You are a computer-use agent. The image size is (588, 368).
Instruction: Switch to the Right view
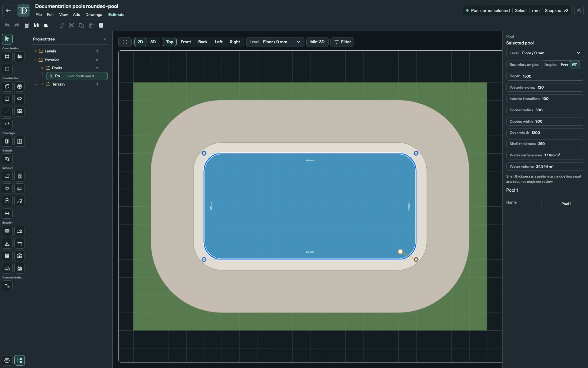[x=235, y=42]
